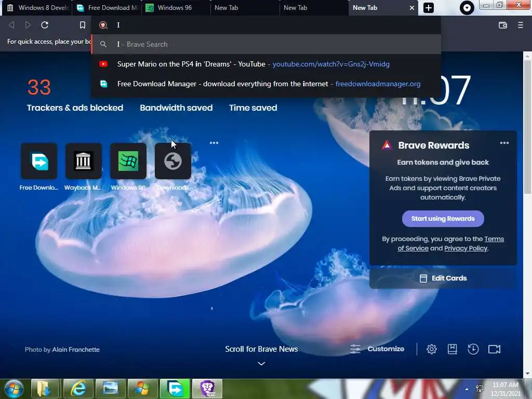Open the picture viewer taskbar icon
Screen dimensions: 532x399
(x=110, y=389)
